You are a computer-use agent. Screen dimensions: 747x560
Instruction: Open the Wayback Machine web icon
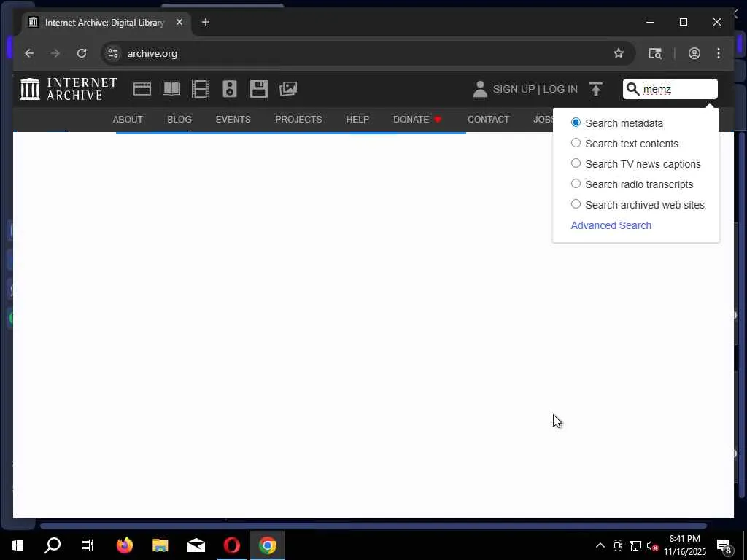tap(142, 89)
